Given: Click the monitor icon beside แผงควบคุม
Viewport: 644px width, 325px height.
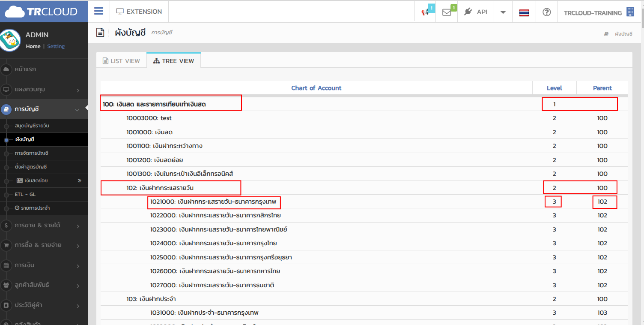Looking at the screenshot, I should (x=6, y=90).
